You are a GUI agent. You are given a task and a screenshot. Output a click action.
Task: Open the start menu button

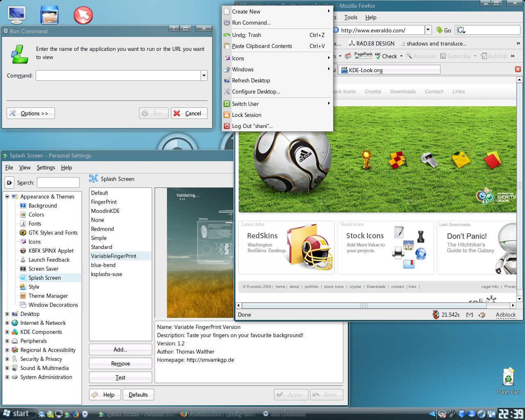[16, 413]
